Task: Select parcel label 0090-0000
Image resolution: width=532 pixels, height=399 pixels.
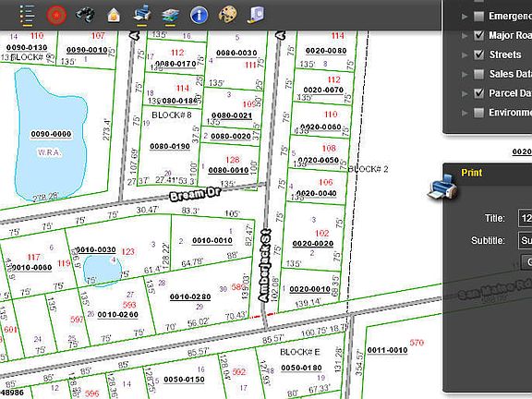Action: click(x=51, y=134)
